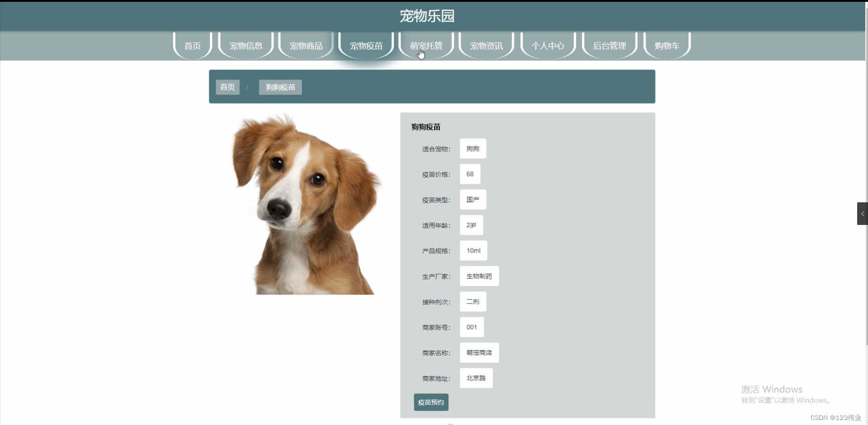Switch to the 首页 home tab
Image resolution: width=868 pixels, height=425 pixels.
[x=192, y=45]
